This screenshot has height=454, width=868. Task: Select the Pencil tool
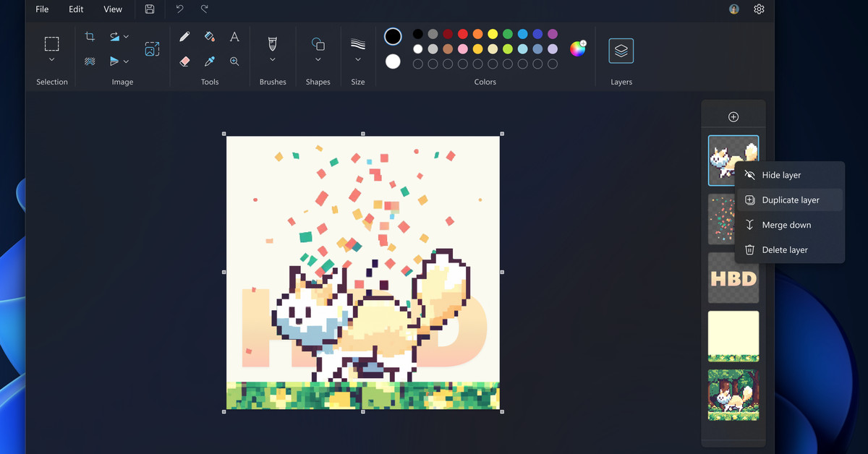(x=184, y=36)
